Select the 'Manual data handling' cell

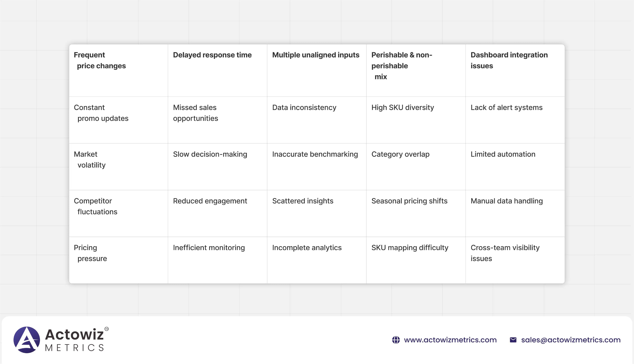pos(506,201)
